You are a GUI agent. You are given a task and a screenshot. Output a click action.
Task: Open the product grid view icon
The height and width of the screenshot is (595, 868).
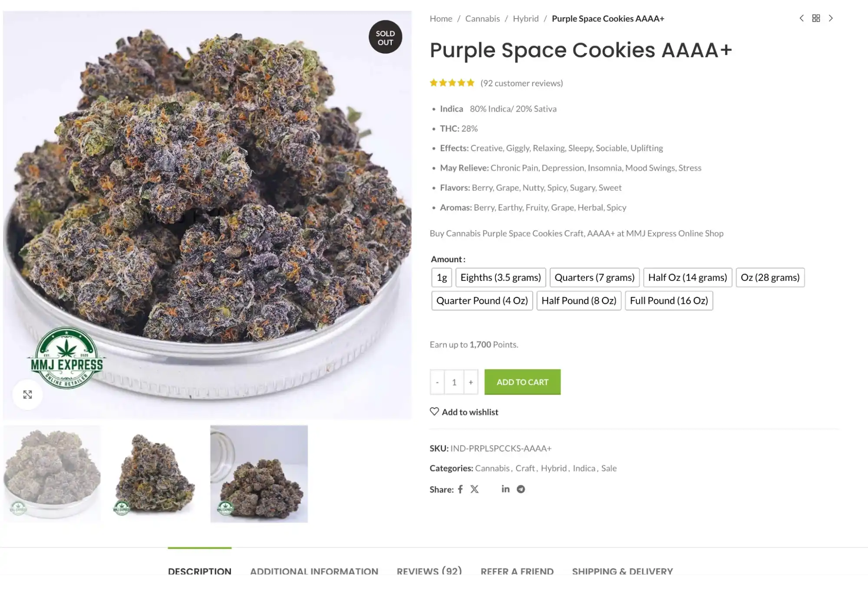(816, 18)
